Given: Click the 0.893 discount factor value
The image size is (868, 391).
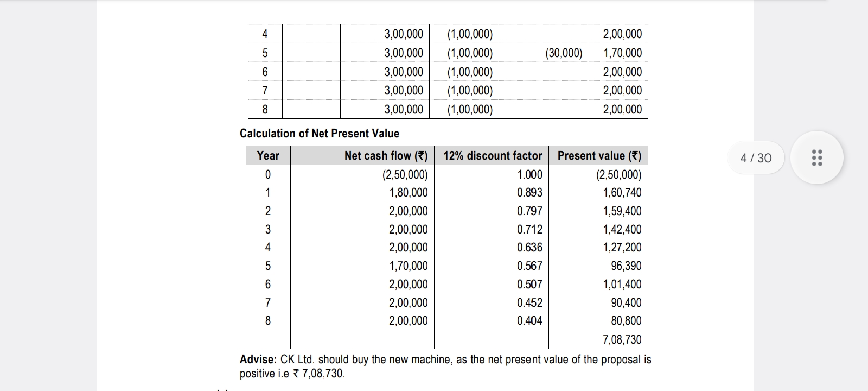Looking at the screenshot, I should click(x=529, y=193).
